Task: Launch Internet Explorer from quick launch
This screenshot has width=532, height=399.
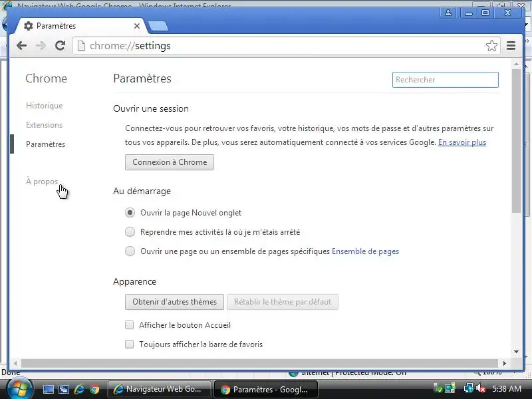Action: click(79, 389)
